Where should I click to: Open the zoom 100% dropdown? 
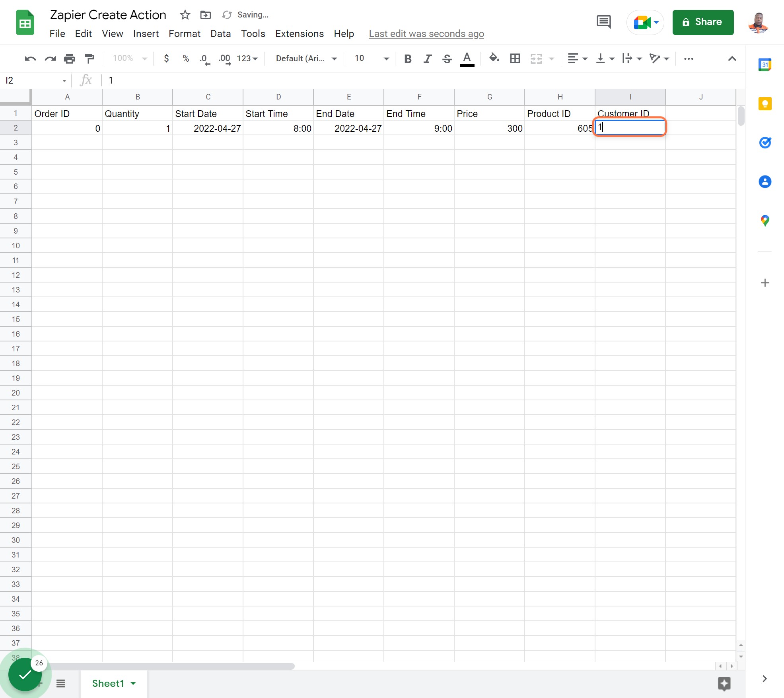[x=130, y=58]
